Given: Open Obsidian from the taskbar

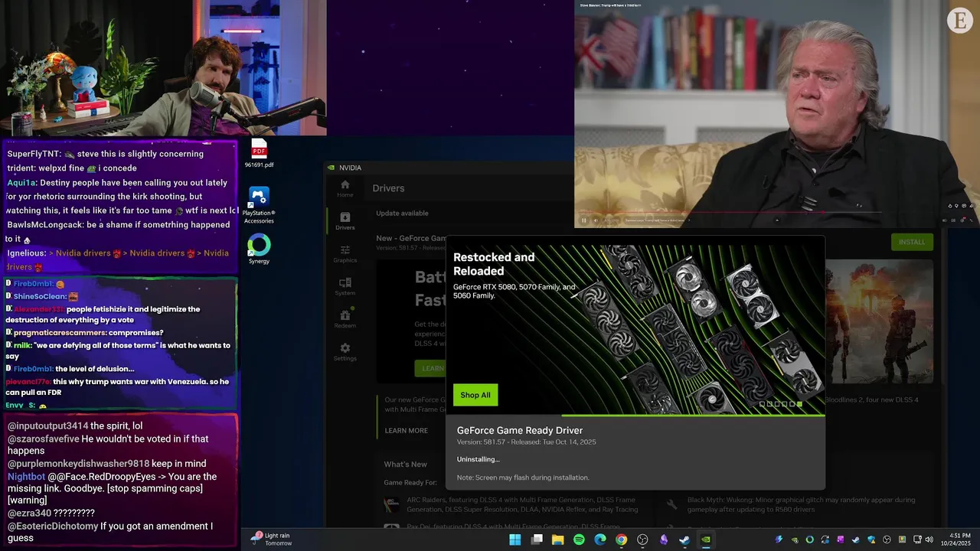Looking at the screenshot, I should tap(663, 540).
